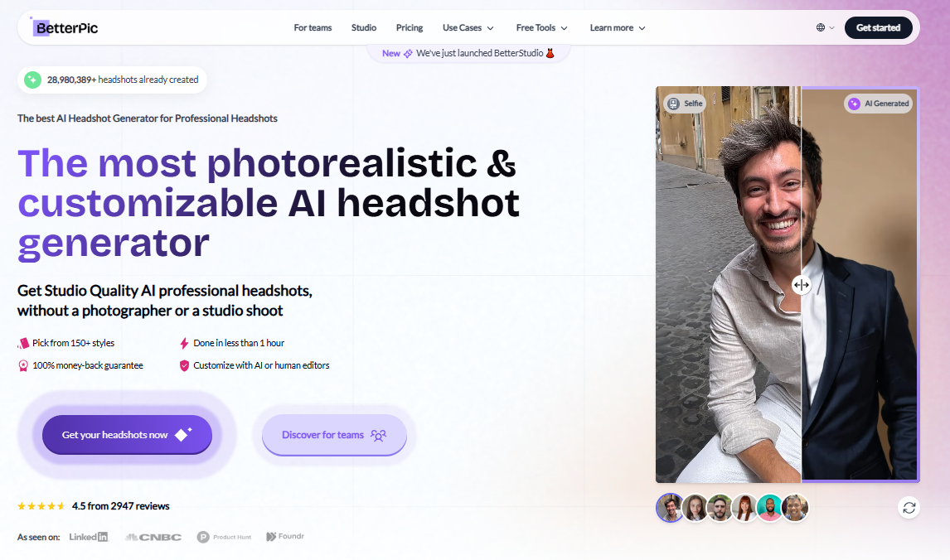
Task: Click the CNBC logo
Action: pyautogui.click(x=153, y=537)
